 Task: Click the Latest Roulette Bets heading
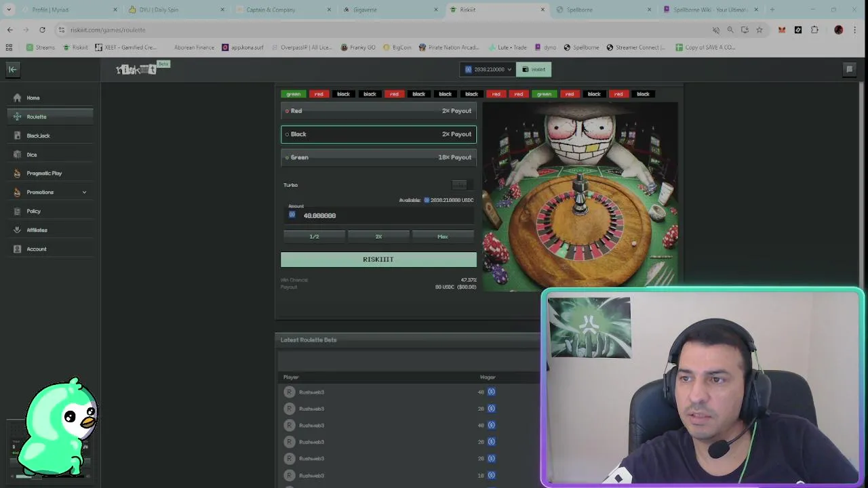click(309, 340)
